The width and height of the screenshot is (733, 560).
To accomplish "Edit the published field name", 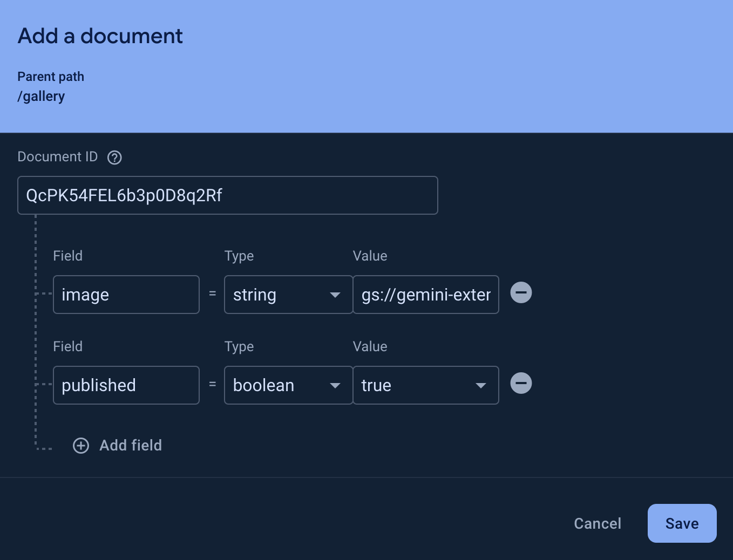I will point(126,385).
